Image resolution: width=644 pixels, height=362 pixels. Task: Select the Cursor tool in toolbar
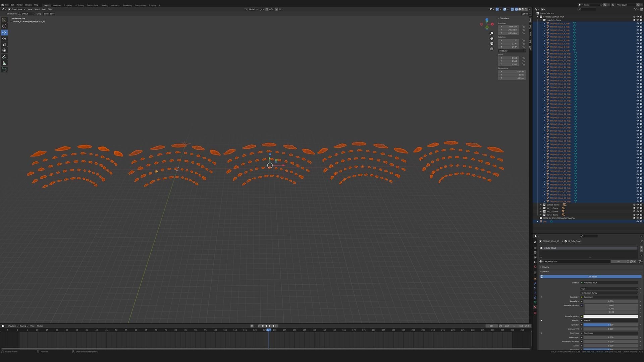(x=4, y=26)
